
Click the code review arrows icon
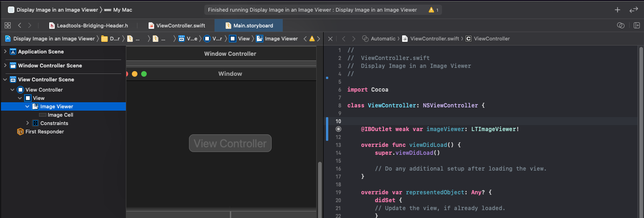click(x=633, y=10)
